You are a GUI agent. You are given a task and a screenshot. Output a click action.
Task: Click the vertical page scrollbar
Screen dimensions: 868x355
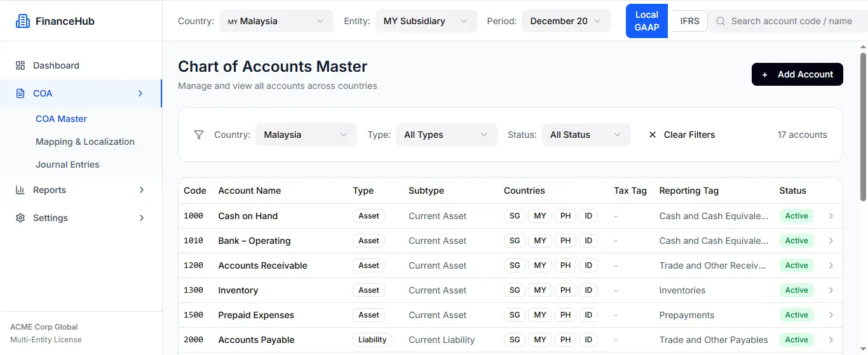(864, 127)
